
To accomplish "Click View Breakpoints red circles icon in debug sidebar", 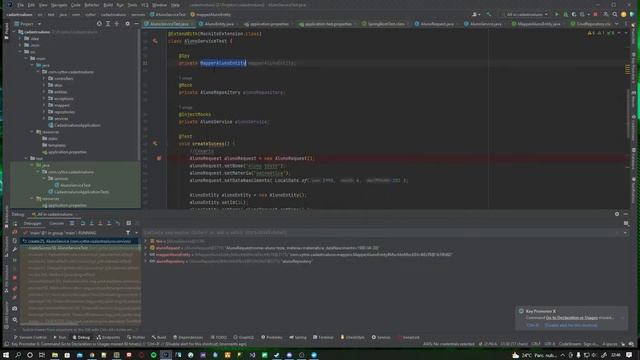I will click(15, 289).
